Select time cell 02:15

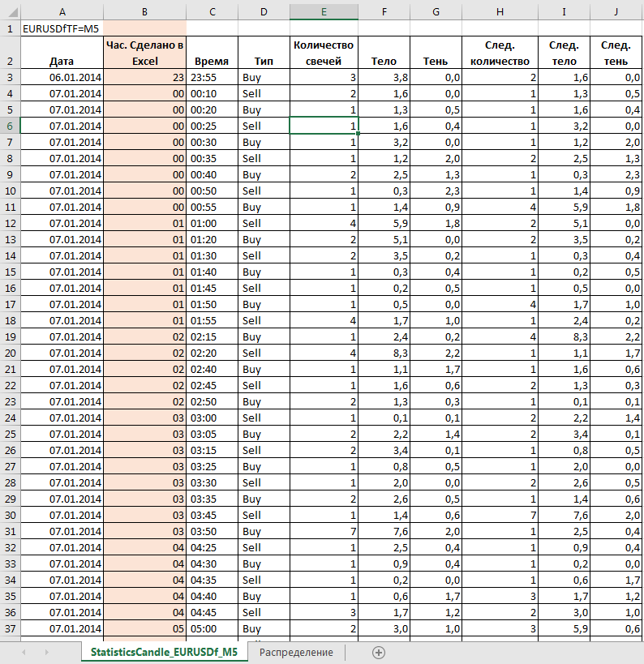[x=213, y=336]
